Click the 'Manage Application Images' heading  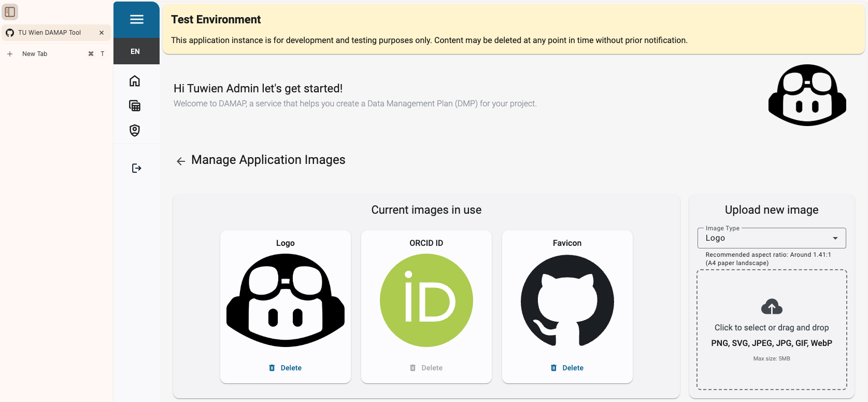pos(268,160)
